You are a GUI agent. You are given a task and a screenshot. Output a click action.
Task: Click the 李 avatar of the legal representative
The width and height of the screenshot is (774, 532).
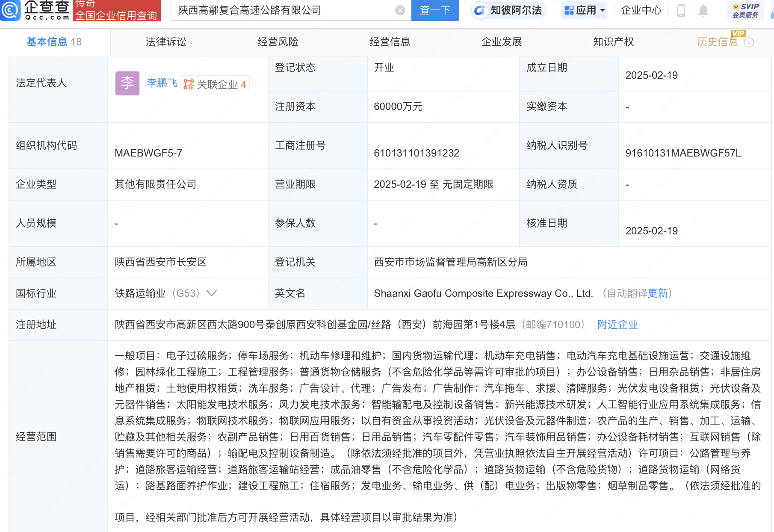pyautogui.click(x=127, y=83)
